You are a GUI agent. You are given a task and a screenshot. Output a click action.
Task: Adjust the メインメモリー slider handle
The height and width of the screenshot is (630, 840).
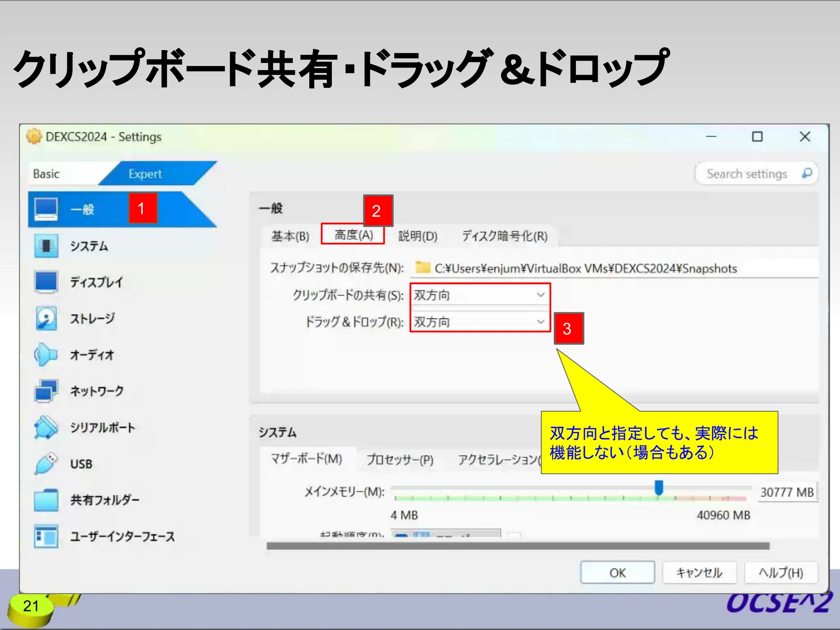659,488
